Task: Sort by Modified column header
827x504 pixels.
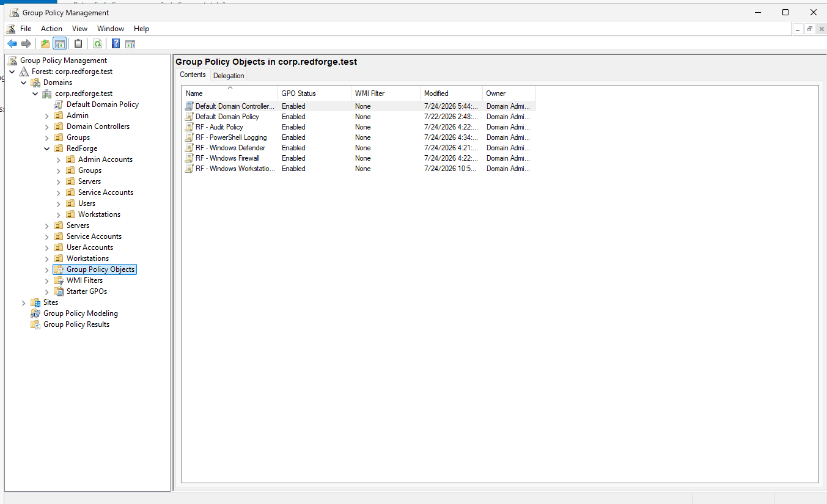Action: pos(451,93)
